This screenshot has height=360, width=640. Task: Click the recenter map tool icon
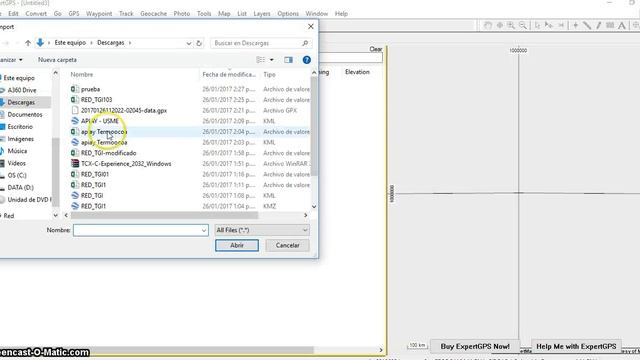500,25
